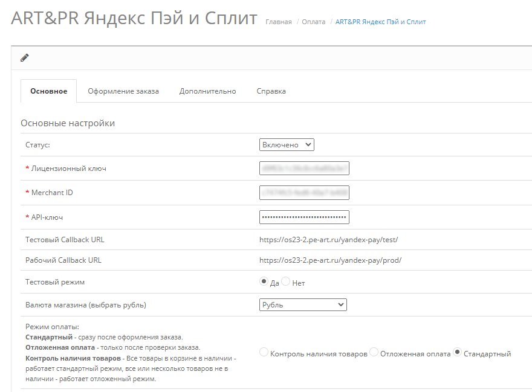Screen dimensions: 532x392
Task: Click ART&PR Яндекс Пэй и Сплит breadcrumb
Action: (380, 22)
